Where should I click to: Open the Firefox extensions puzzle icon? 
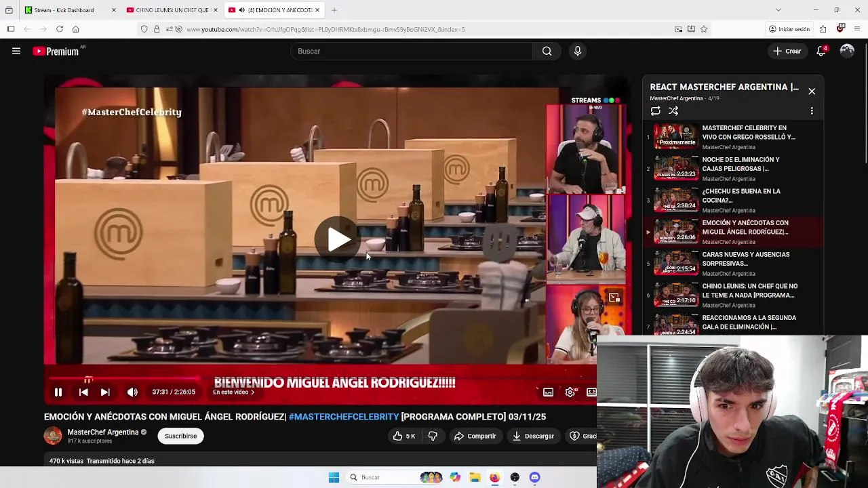823,29
